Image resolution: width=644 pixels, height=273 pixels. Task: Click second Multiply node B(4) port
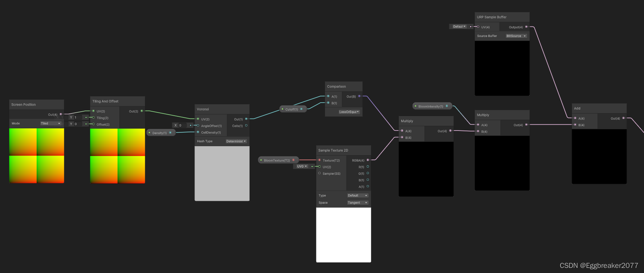coord(478,131)
